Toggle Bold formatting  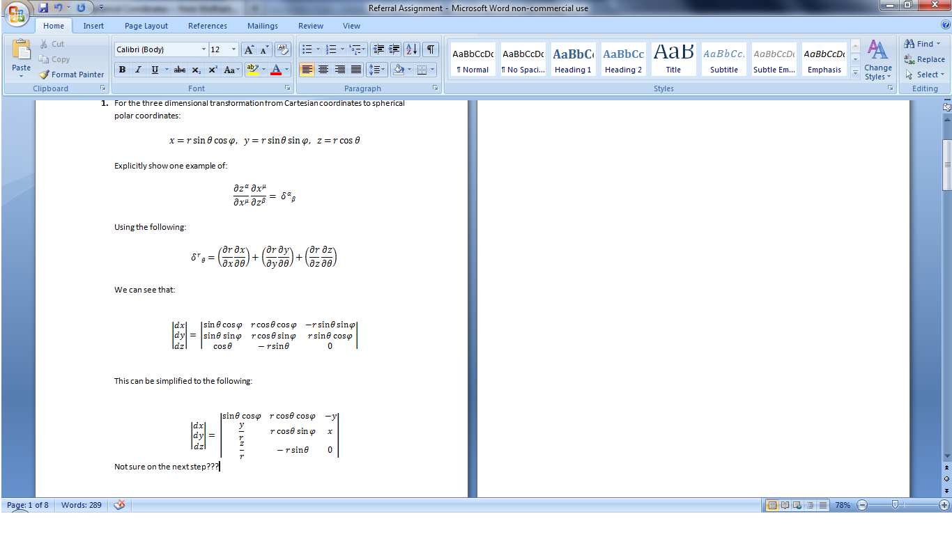point(123,70)
